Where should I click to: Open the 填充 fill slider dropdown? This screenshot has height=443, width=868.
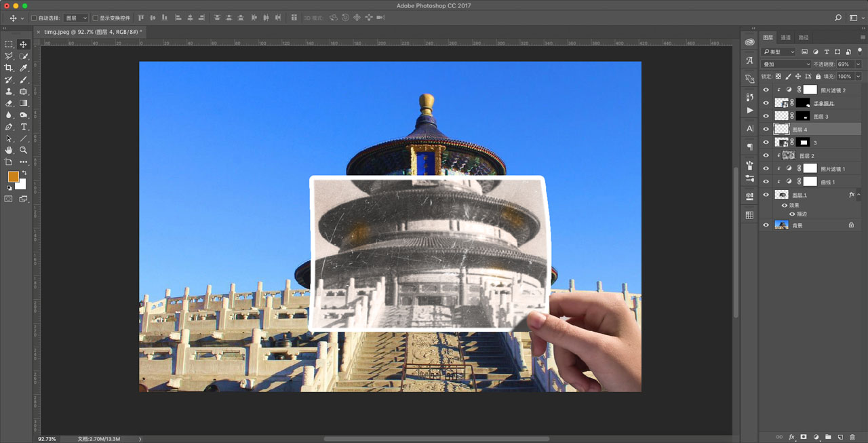point(858,77)
